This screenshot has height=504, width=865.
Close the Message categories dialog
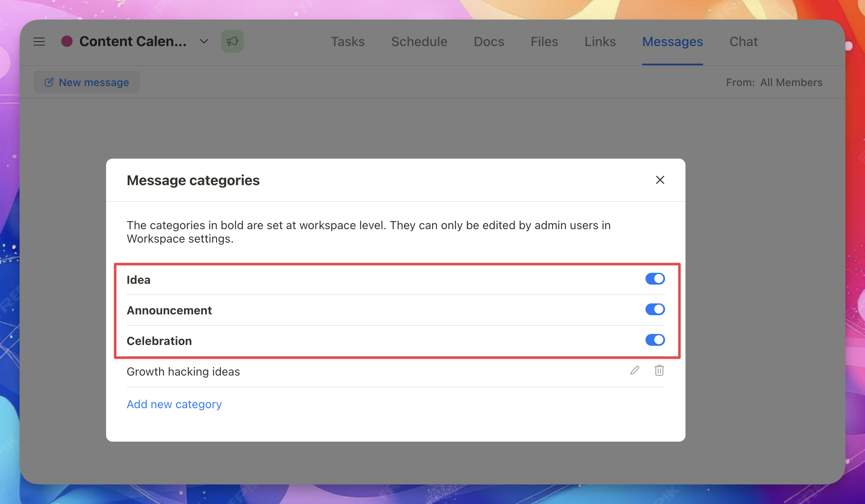pyautogui.click(x=660, y=180)
